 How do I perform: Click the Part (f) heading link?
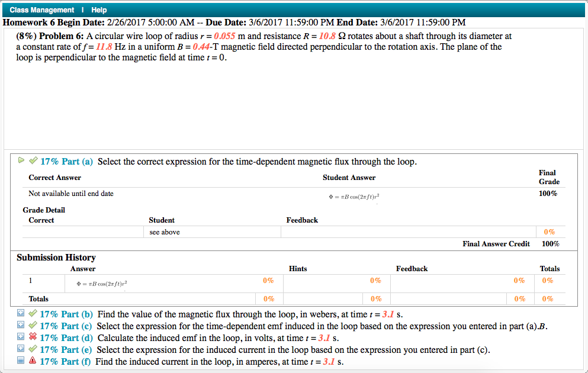[66, 361]
